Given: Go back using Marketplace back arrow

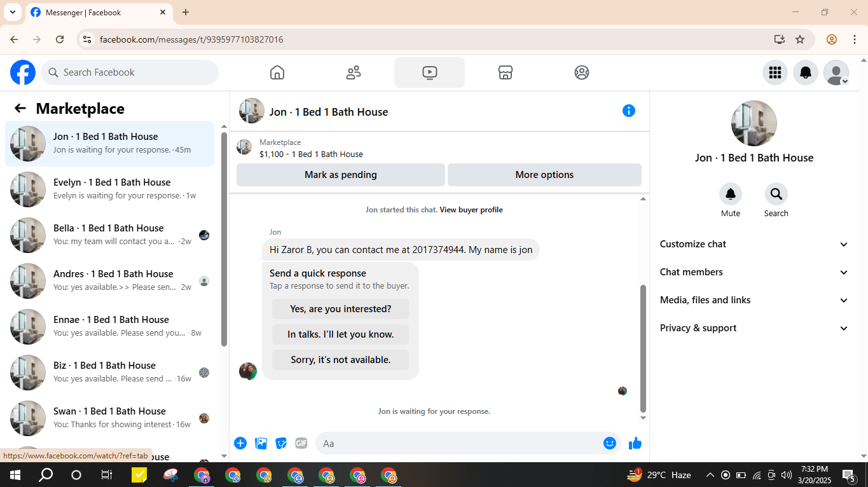Looking at the screenshot, I should [20, 109].
